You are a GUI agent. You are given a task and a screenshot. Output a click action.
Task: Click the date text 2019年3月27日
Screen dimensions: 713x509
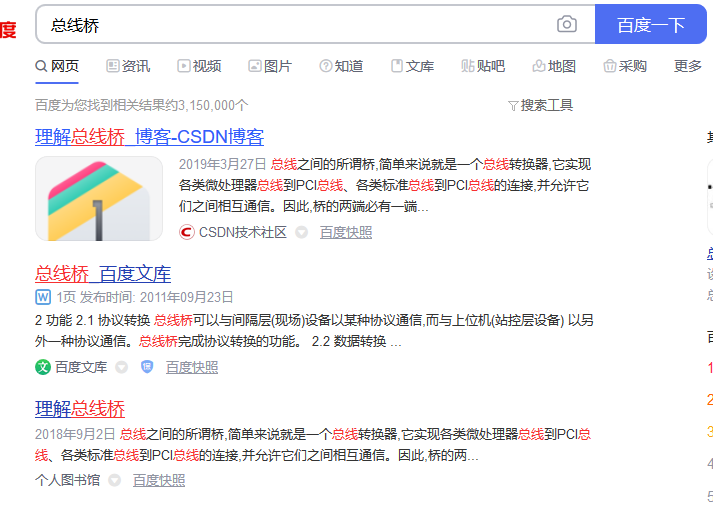pyautogui.click(x=222, y=164)
